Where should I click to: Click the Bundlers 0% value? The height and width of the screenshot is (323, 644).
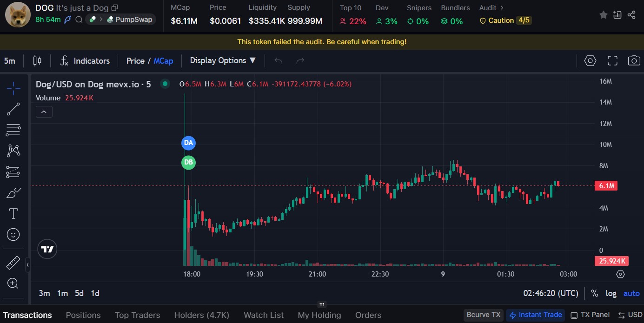pos(452,21)
